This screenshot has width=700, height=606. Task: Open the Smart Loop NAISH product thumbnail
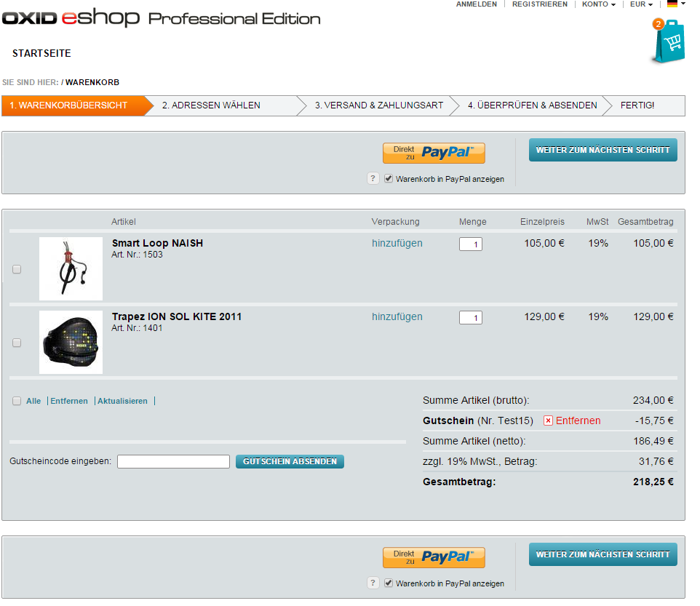(71, 268)
